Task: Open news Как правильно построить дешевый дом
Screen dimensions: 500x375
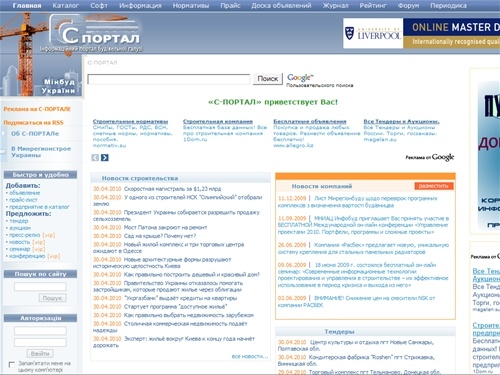Action: click(x=192, y=274)
